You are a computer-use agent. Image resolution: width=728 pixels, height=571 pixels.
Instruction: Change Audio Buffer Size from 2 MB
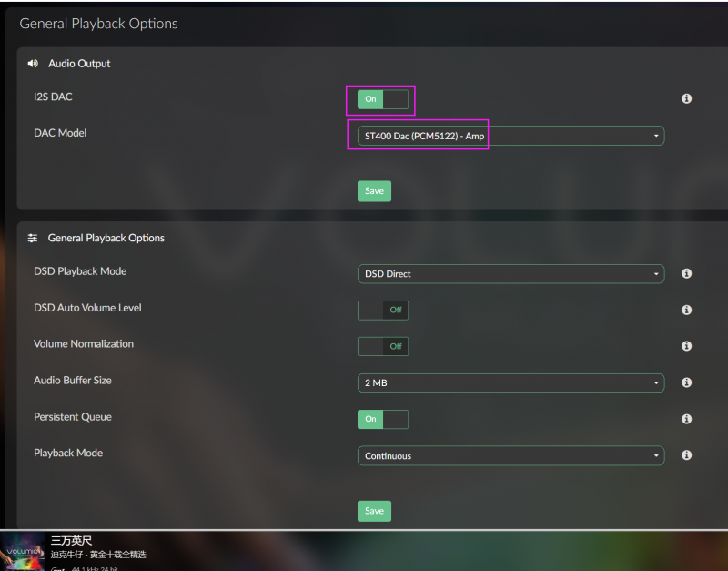(x=511, y=382)
